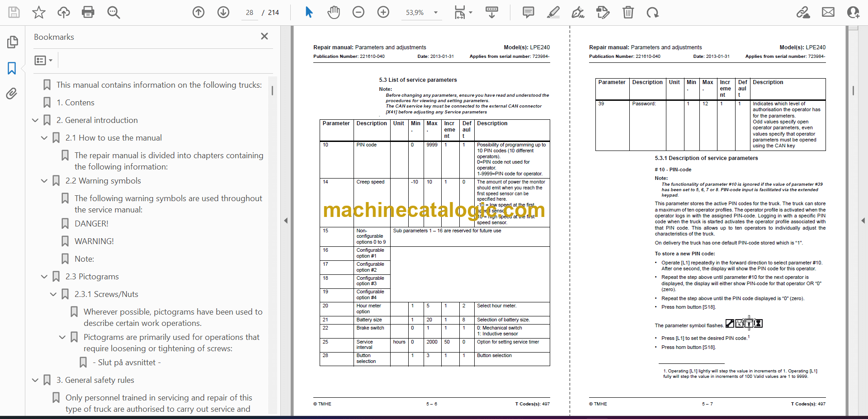
Task: Expand the right tools pane
Action: tap(863, 221)
